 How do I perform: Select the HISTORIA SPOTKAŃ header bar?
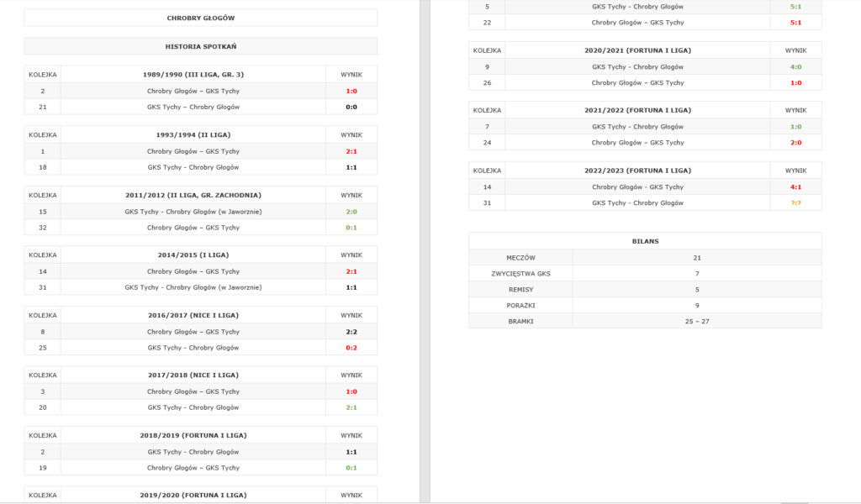coord(200,46)
